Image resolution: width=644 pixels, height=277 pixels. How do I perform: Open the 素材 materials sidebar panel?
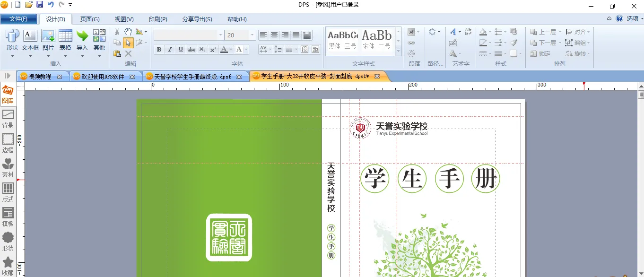click(x=8, y=168)
